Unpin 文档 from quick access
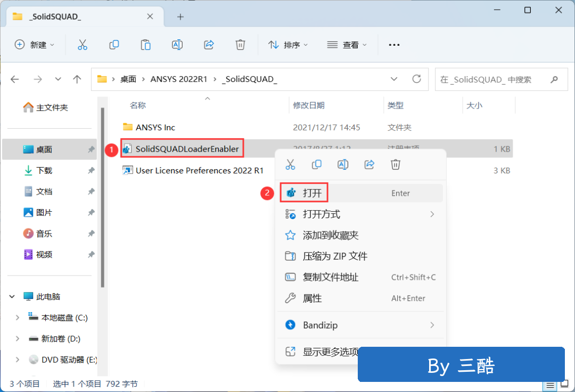 (x=91, y=191)
